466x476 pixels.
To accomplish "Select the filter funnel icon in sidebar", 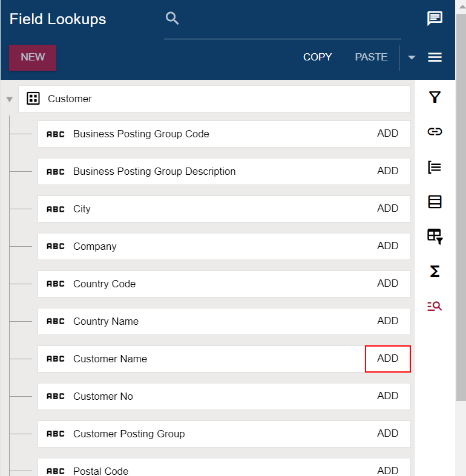I will 435,97.
